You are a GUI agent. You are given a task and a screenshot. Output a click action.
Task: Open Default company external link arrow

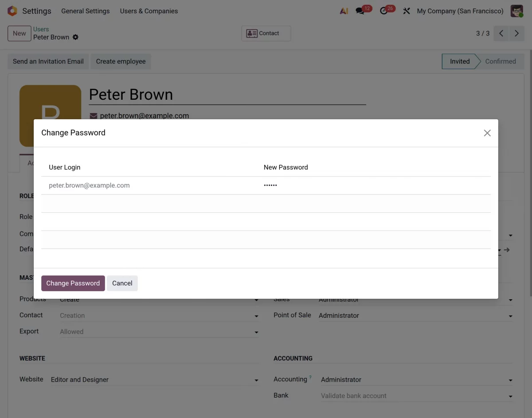coord(507,250)
